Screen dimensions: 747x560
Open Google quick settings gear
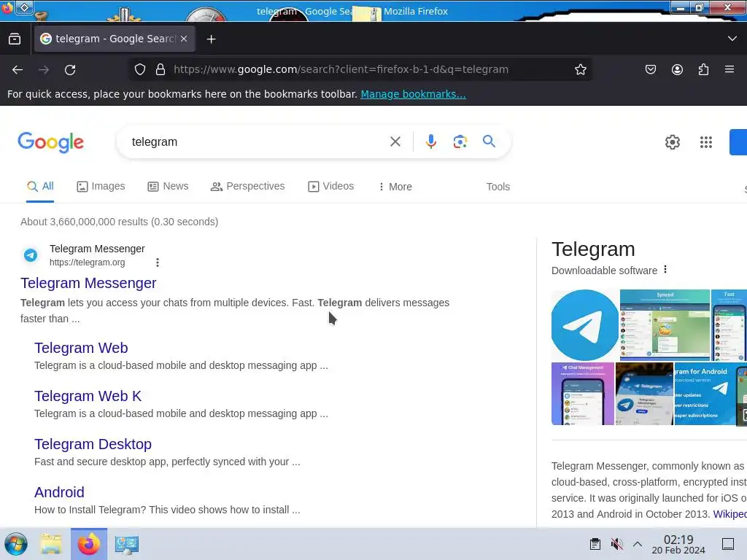point(672,142)
